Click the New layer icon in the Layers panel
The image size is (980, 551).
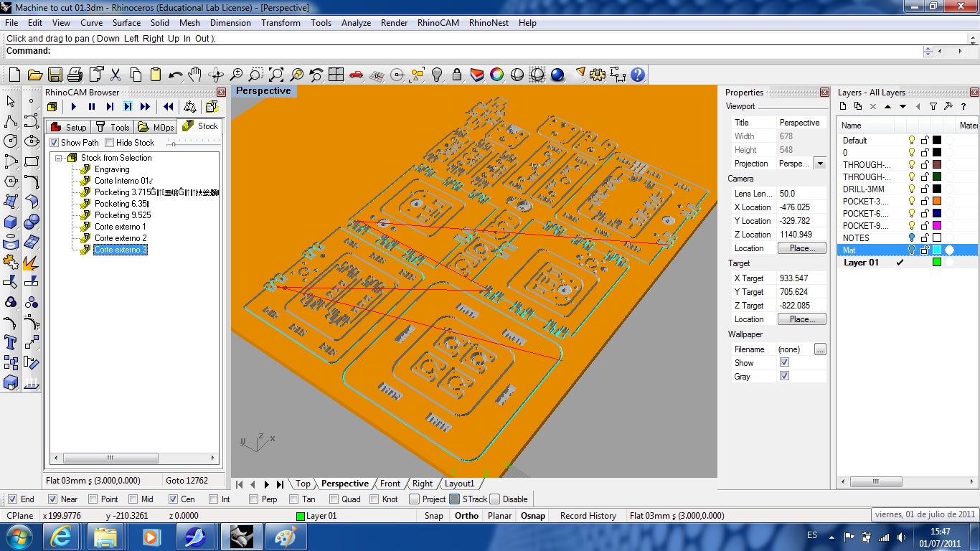click(x=843, y=106)
